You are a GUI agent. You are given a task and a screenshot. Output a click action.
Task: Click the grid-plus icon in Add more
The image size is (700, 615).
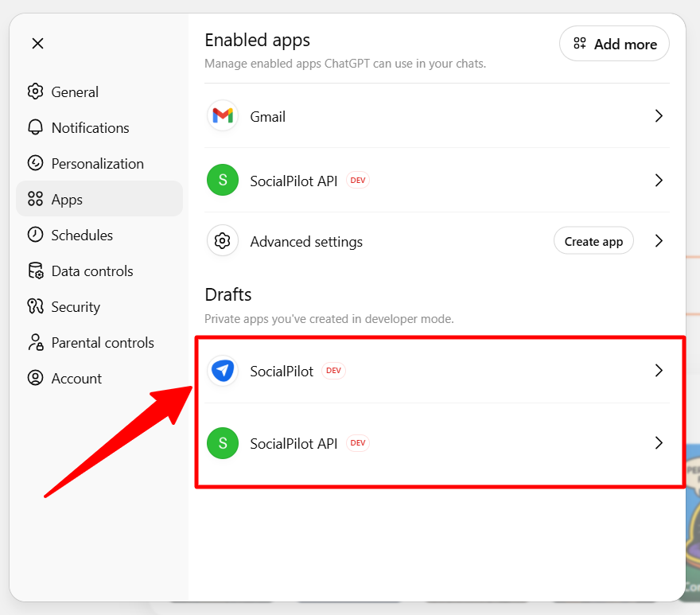[x=579, y=44]
